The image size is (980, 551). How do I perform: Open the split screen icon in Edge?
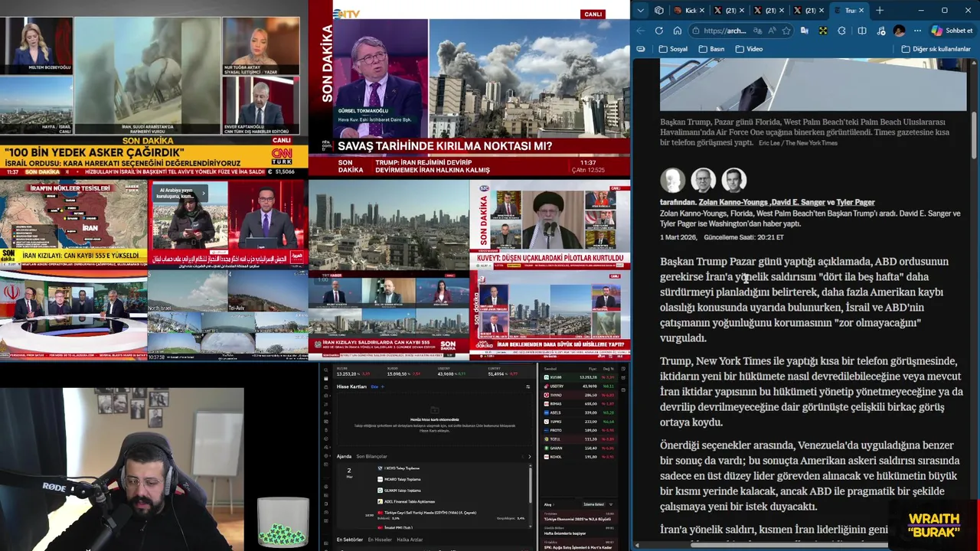(x=862, y=31)
